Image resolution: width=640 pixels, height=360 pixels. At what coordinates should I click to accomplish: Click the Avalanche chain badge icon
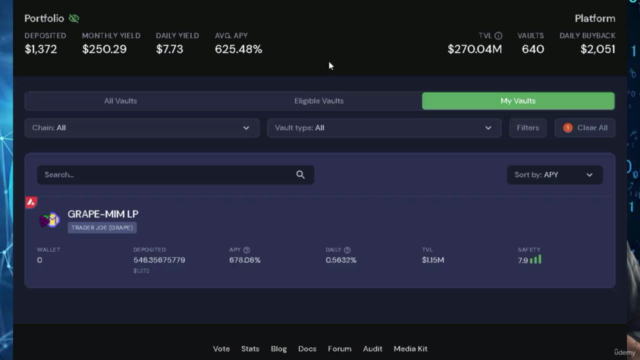(31, 202)
